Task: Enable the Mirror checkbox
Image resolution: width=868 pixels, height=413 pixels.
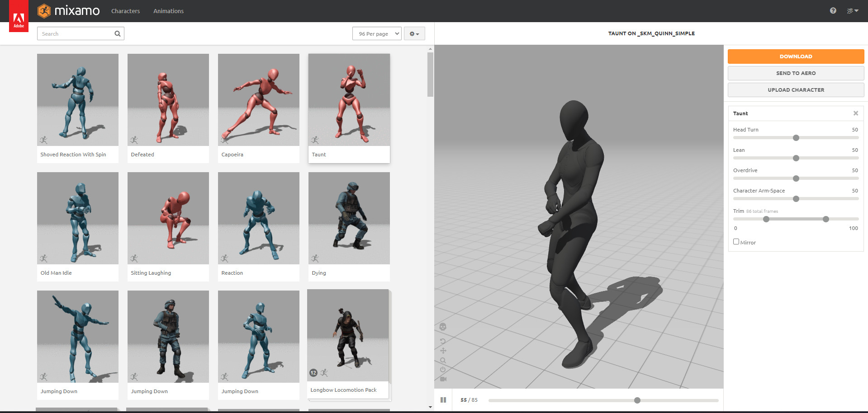Action: point(736,242)
